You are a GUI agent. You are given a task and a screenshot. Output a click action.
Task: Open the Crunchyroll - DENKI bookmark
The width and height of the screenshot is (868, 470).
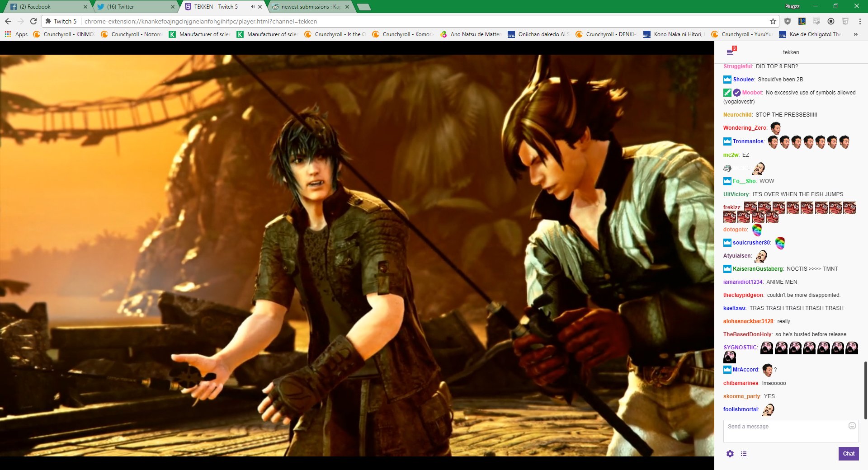point(606,34)
